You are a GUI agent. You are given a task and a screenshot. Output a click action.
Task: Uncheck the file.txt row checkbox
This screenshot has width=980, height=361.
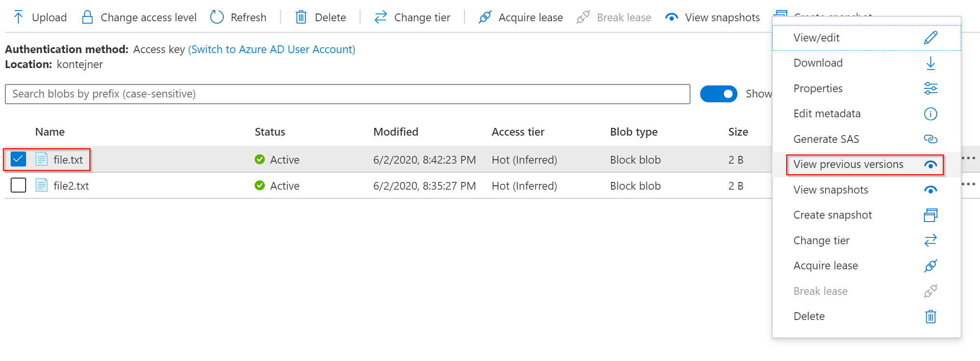[18, 159]
